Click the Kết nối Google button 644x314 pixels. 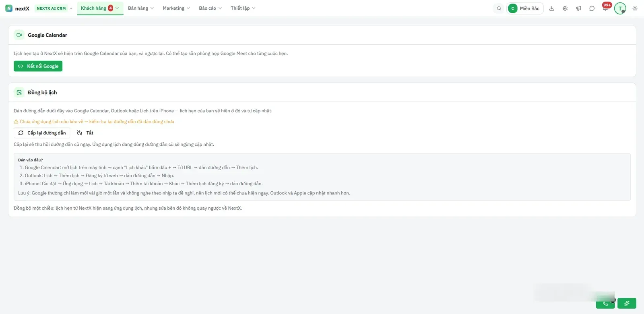(x=38, y=66)
